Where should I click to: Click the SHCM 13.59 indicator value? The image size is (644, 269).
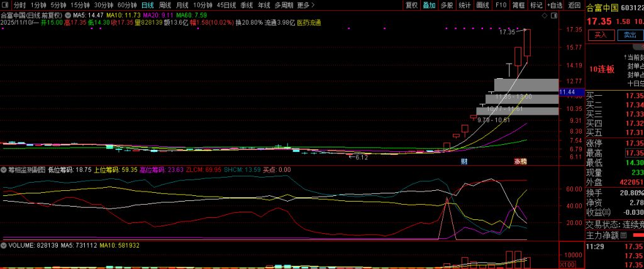click(242, 169)
